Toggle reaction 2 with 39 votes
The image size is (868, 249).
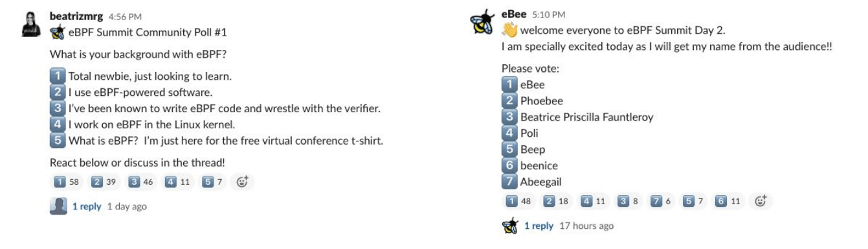click(x=104, y=182)
